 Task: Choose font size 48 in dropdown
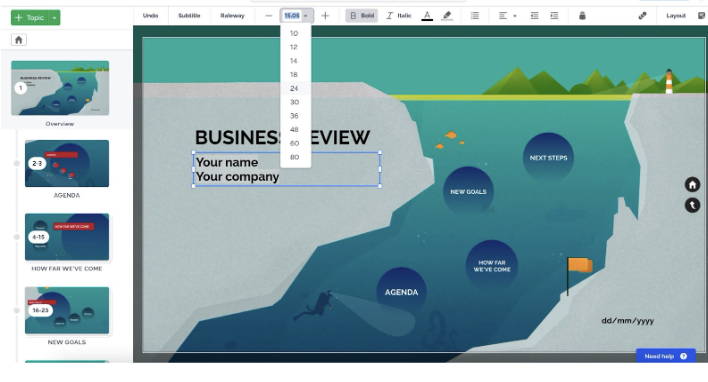[295, 130]
